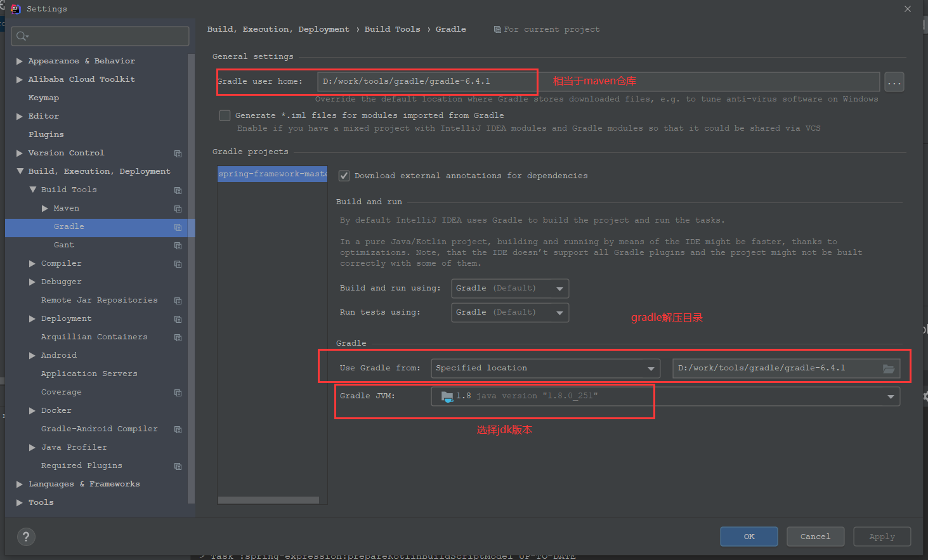Click the Gradle user home path field

click(599, 82)
